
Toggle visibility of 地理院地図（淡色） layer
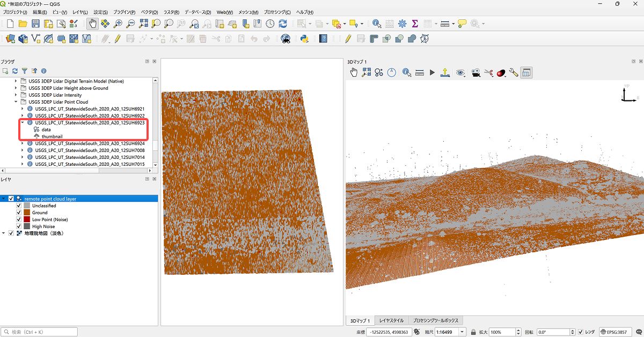tap(11, 233)
